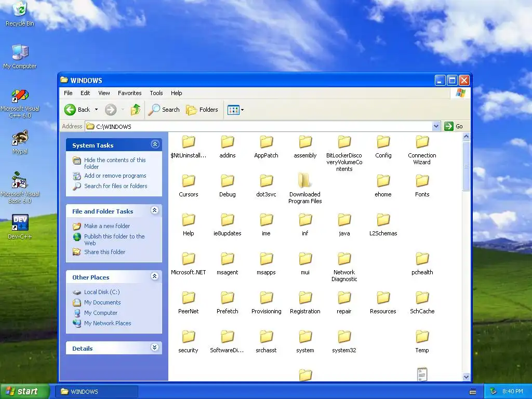Image resolution: width=532 pixels, height=399 pixels.
Task: Select the assembly folder
Action: click(x=305, y=147)
